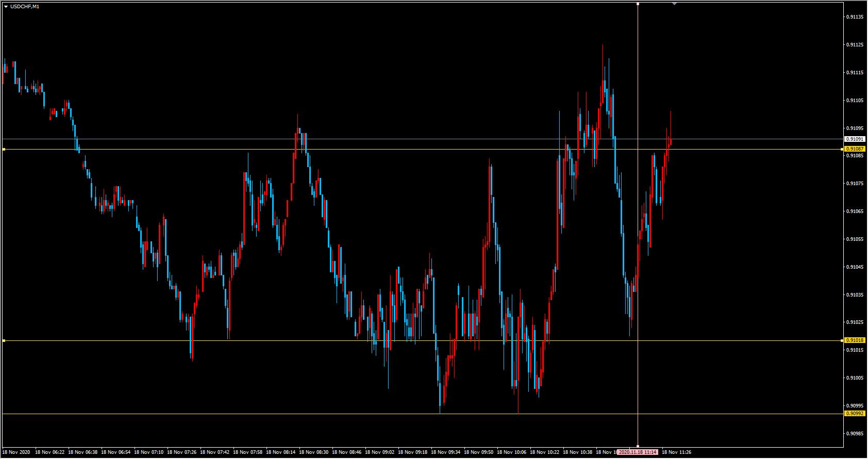Click the 0.90985 price scale value

click(x=855, y=433)
